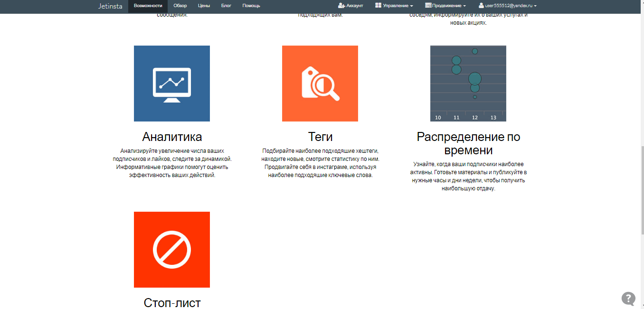Image resolution: width=644 pixels, height=309 pixels.
Task: Open the help question mark bubble
Action: pyautogui.click(x=628, y=299)
